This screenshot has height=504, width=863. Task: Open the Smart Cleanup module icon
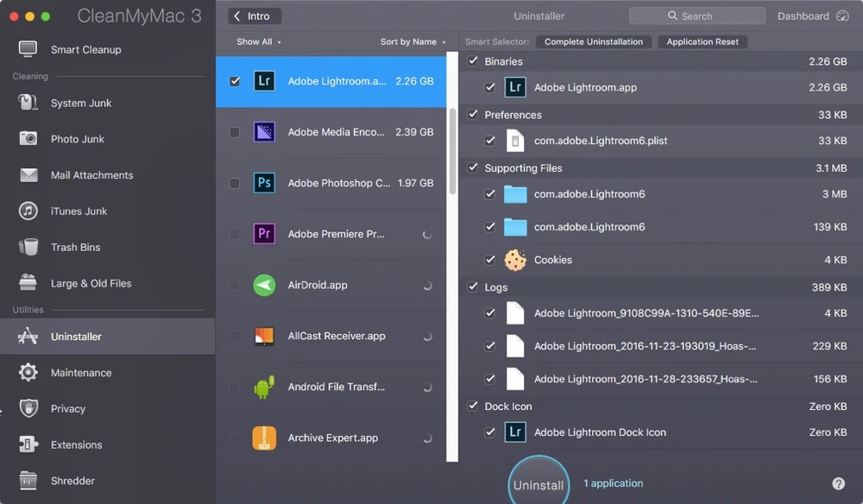(x=28, y=50)
